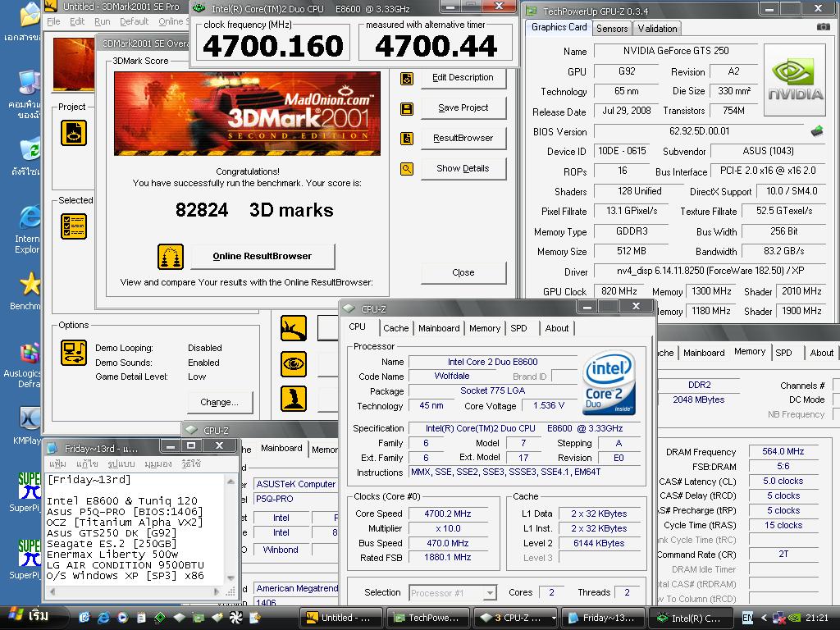Open the Validation tab in GPU-Z
This screenshot has height=630, width=840.
(657, 29)
